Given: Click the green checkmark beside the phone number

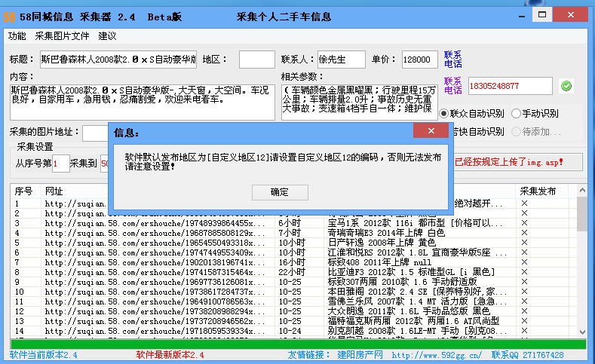Looking at the screenshot, I should tap(566, 87).
